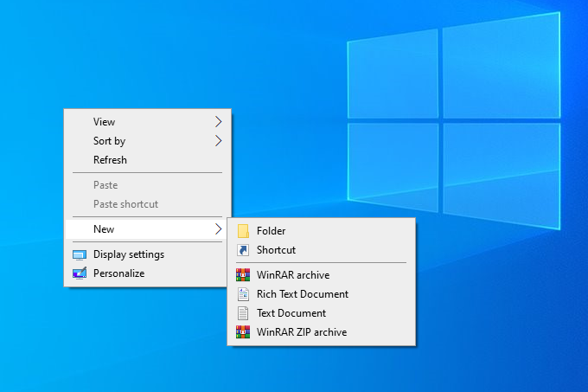Create a new Folder
Viewport: 588px width, 392px height.
(322, 231)
